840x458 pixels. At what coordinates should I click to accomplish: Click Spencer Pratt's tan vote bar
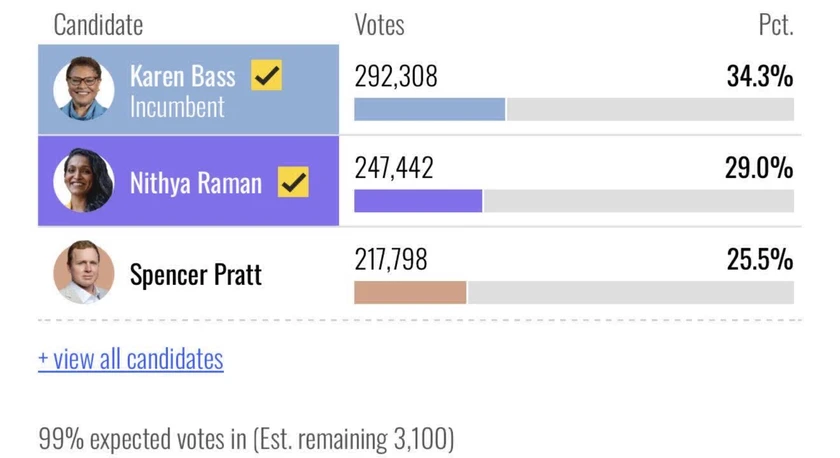(410, 292)
